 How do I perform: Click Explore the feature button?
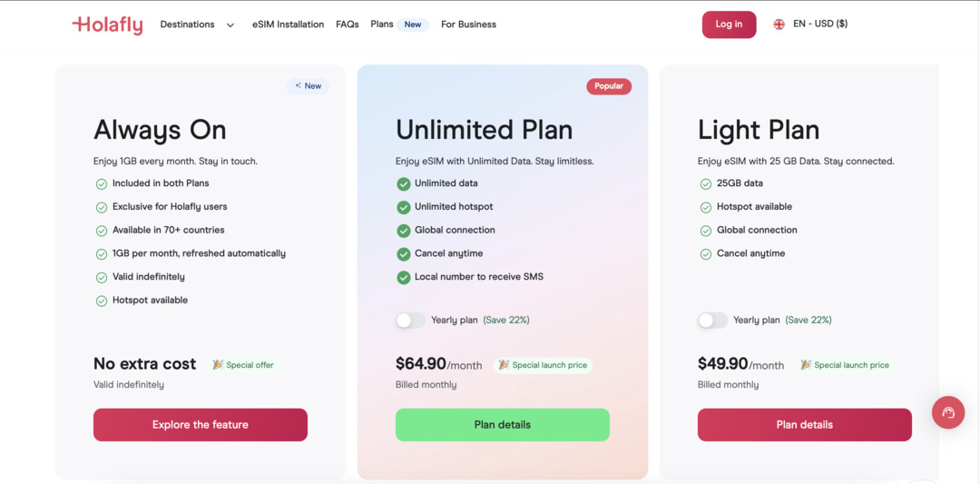[x=201, y=425]
